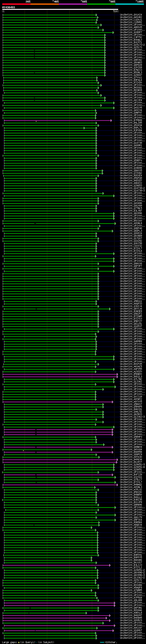This screenshot has width=146, height=644.
Task: Open the UniRef100_Q3V3S8 entry
Action: point(131,67)
